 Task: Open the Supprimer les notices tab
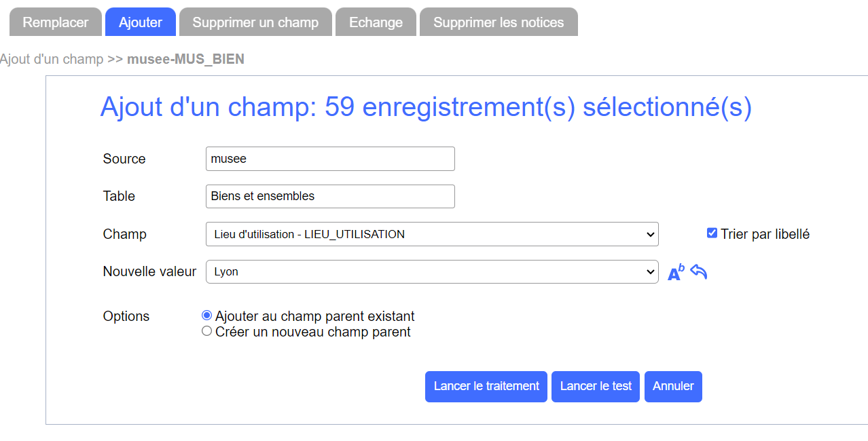(499, 22)
